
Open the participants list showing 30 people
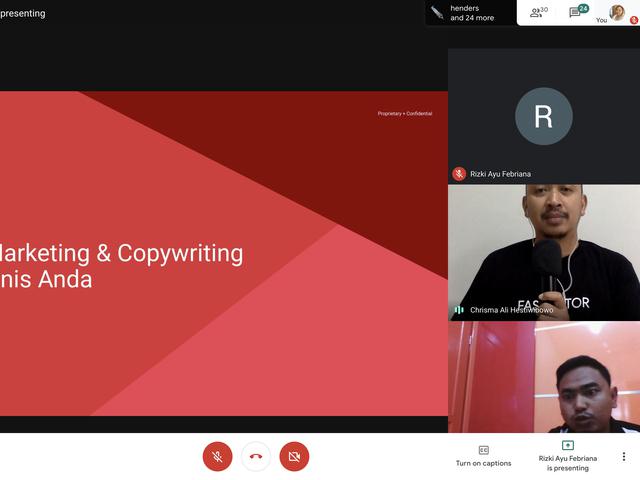point(539,13)
